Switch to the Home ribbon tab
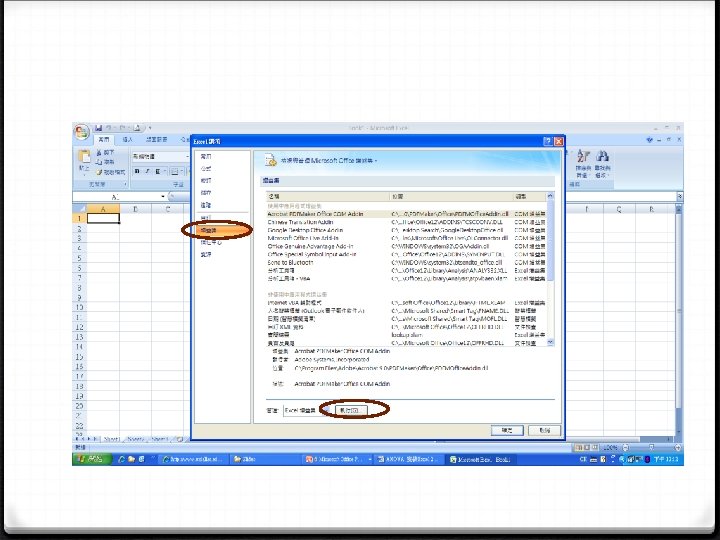Viewport: 720px width, 540px height. coord(104,139)
